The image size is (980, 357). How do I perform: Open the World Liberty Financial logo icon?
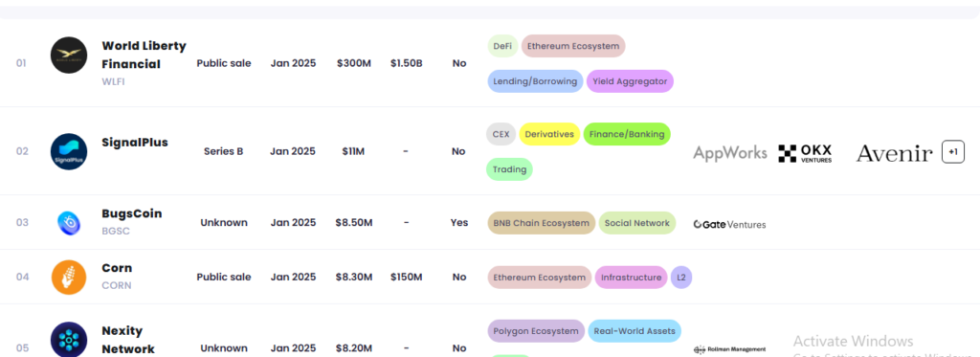tap(69, 55)
